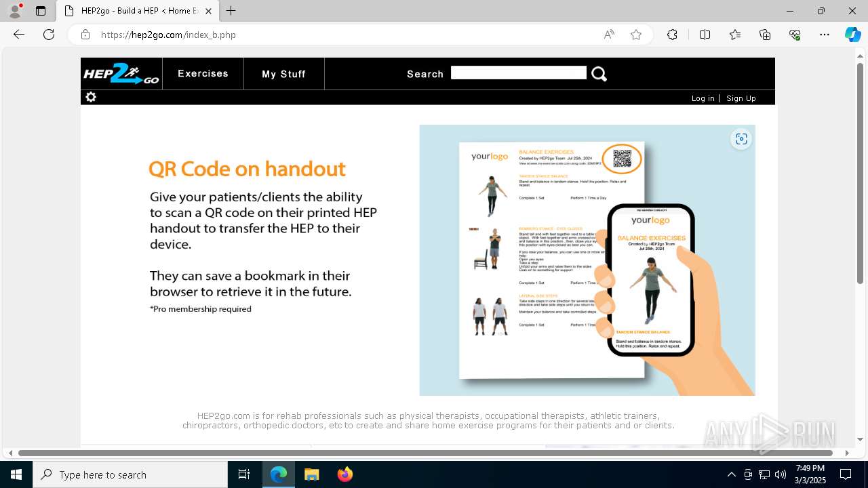868x488 pixels.
Task: Add this page to favorites
Action: (636, 35)
